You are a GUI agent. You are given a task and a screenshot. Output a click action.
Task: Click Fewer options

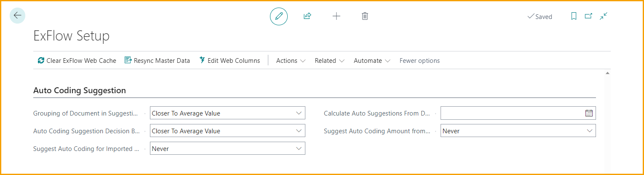tap(420, 61)
